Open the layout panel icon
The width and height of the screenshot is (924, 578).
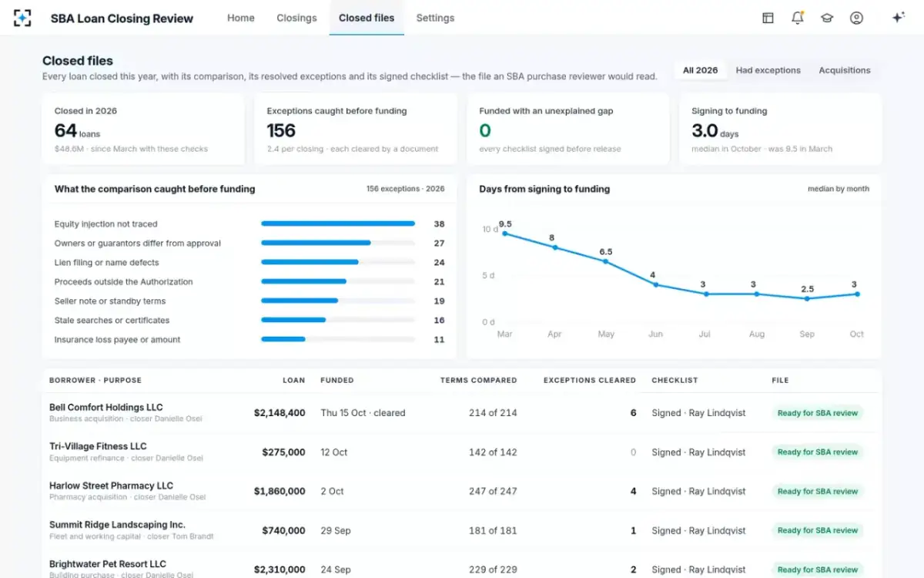tap(768, 18)
